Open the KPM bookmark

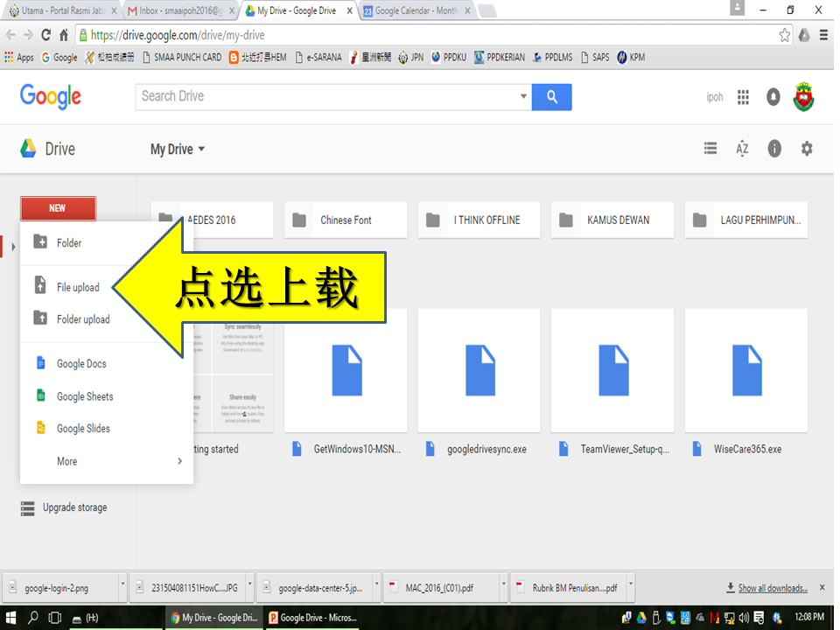point(631,58)
